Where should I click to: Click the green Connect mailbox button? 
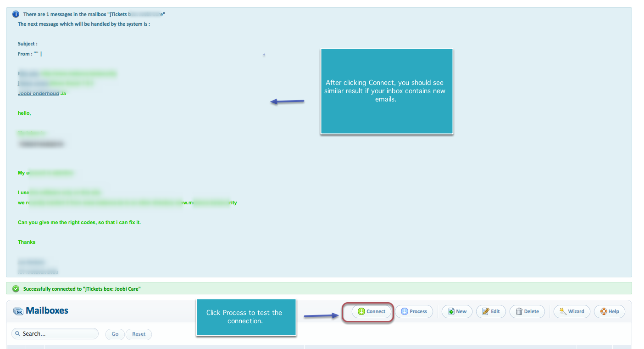coord(372,311)
